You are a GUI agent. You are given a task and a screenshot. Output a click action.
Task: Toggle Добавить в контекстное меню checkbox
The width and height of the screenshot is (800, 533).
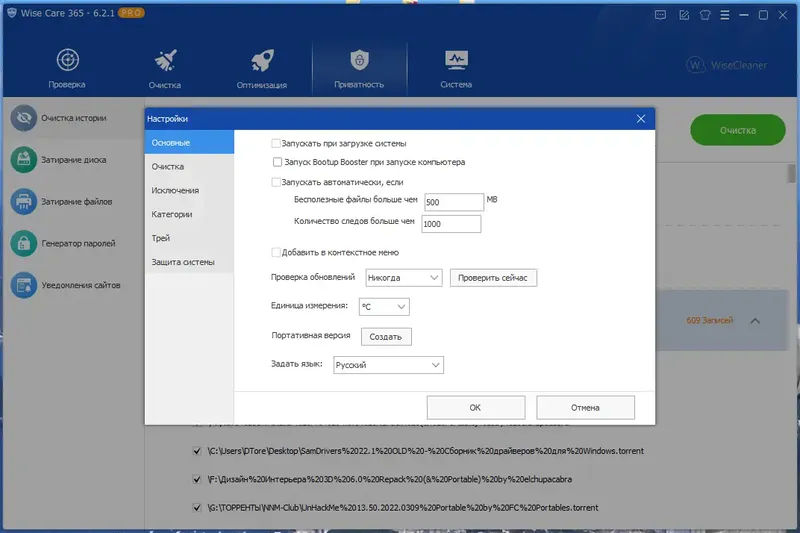pos(276,252)
